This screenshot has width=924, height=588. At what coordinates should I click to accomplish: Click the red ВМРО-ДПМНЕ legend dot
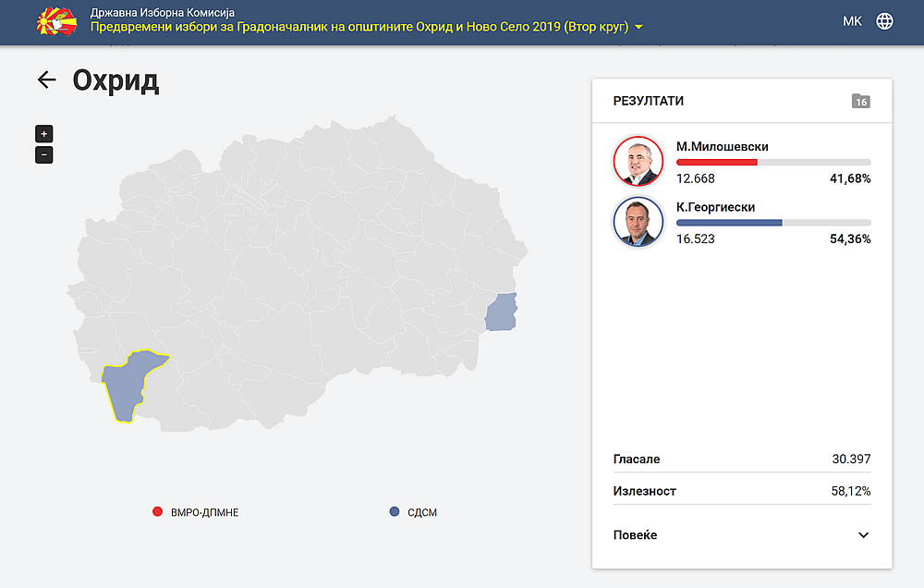coord(158,512)
